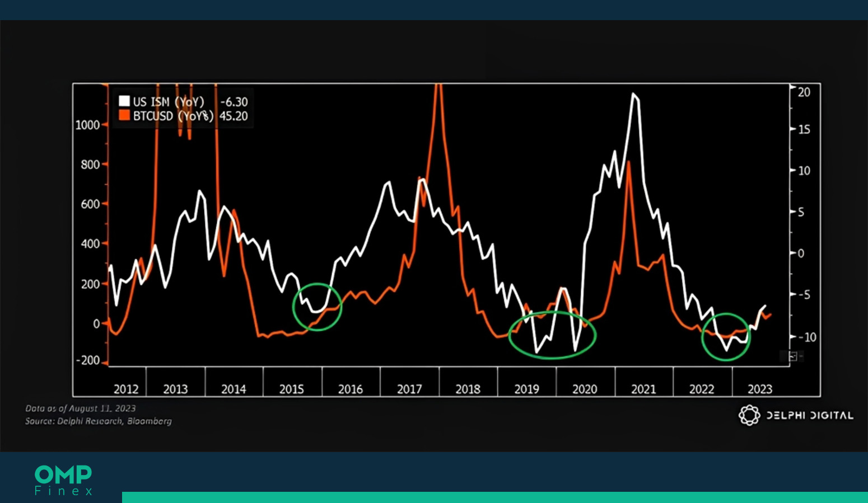The height and width of the screenshot is (503, 868).
Task: Click the 2018 x-axis label
Action: pyautogui.click(x=468, y=389)
